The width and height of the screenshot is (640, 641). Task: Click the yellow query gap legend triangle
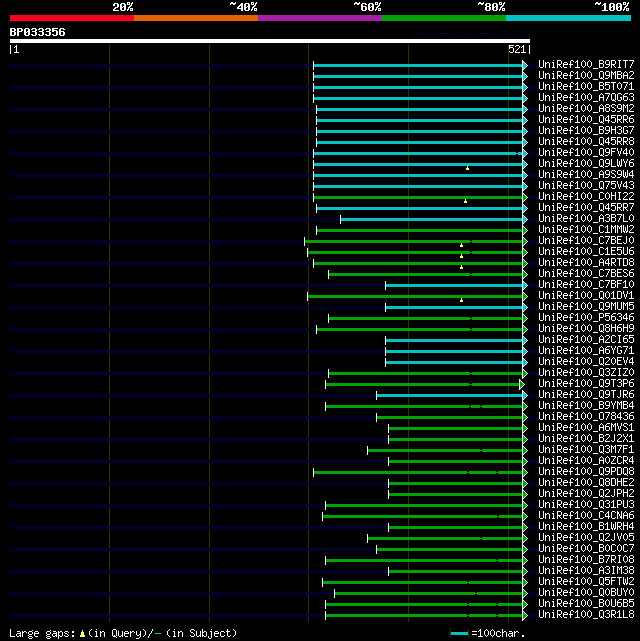coord(82,634)
